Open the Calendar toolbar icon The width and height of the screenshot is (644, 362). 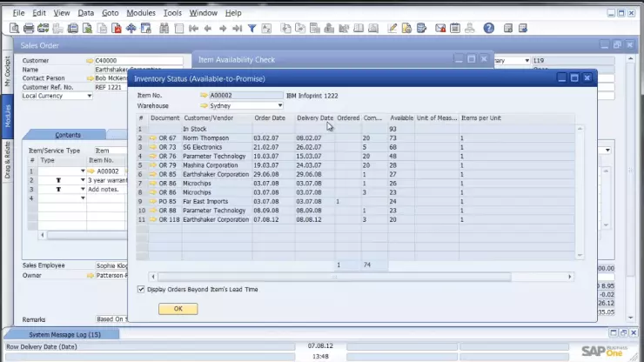455,29
